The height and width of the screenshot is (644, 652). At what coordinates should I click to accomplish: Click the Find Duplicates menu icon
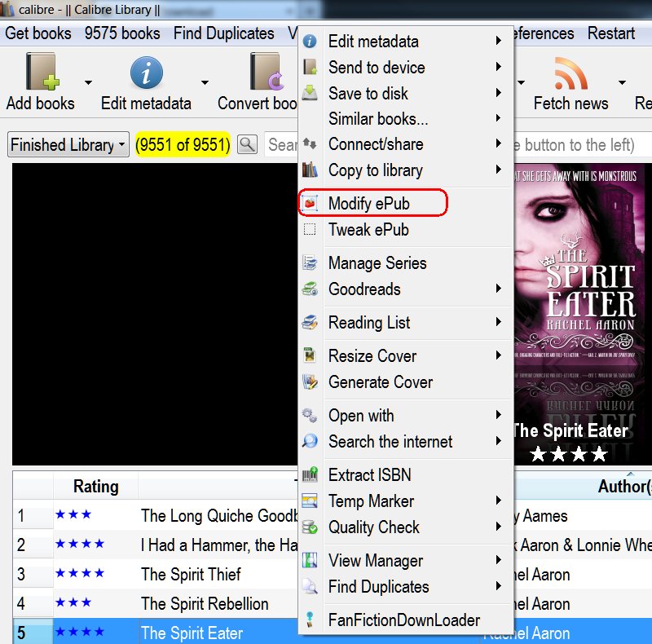[x=310, y=586]
